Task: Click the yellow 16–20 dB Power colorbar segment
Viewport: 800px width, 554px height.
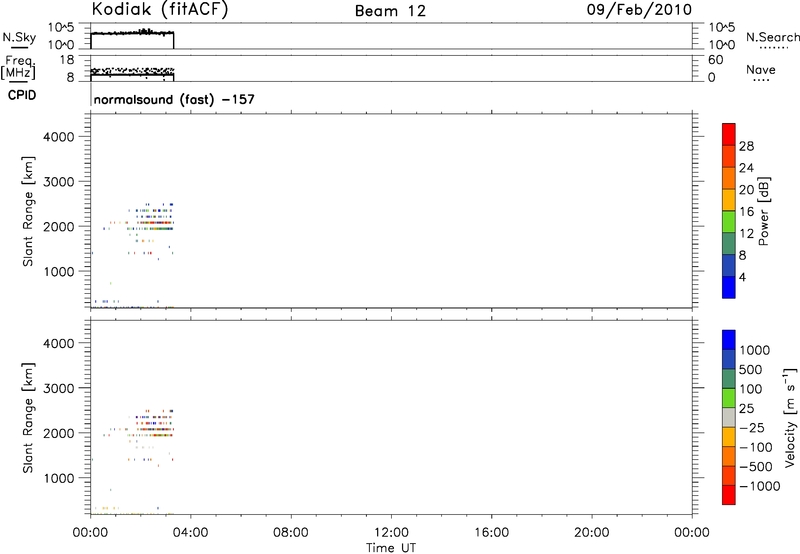Action: click(729, 200)
